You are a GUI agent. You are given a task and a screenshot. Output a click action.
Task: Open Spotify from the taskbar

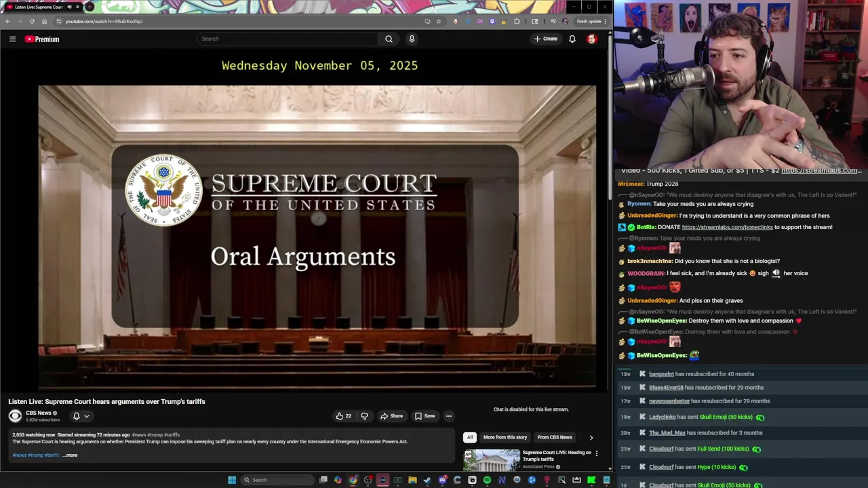pos(487,480)
